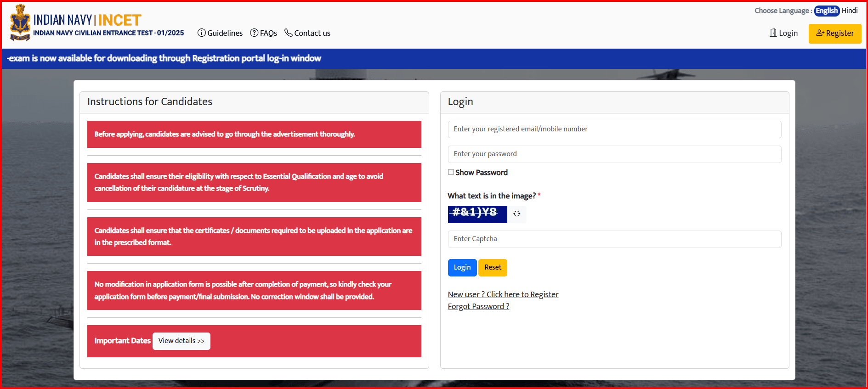Image resolution: width=868 pixels, height=389 pixels.
Task: Click the FAQs question mark icon
Action: click(254, 33)
